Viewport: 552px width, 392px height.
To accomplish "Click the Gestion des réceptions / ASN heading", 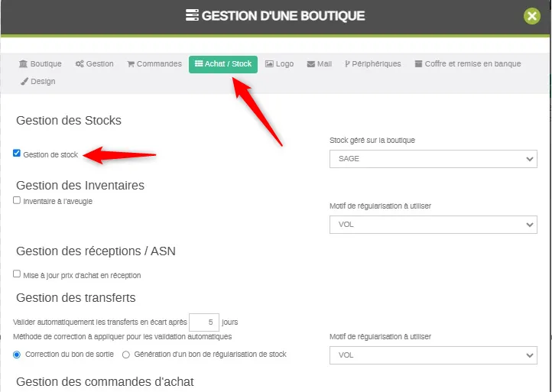I will click(96, 251).
